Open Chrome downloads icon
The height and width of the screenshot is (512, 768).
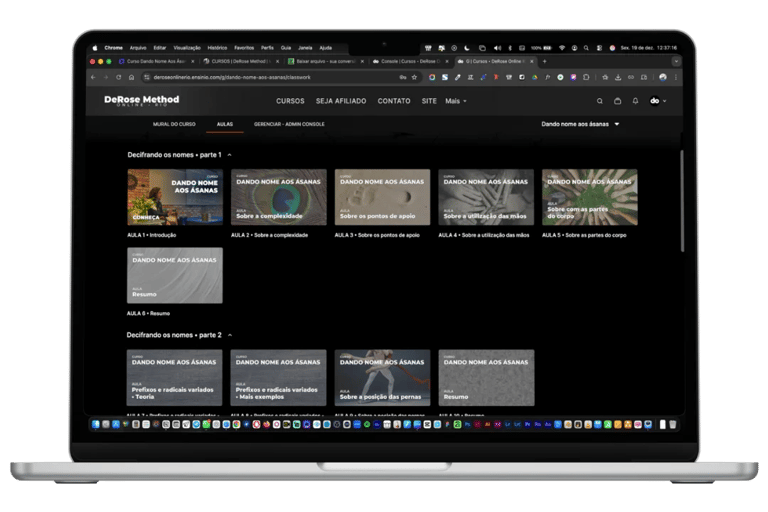pos(618,77)
